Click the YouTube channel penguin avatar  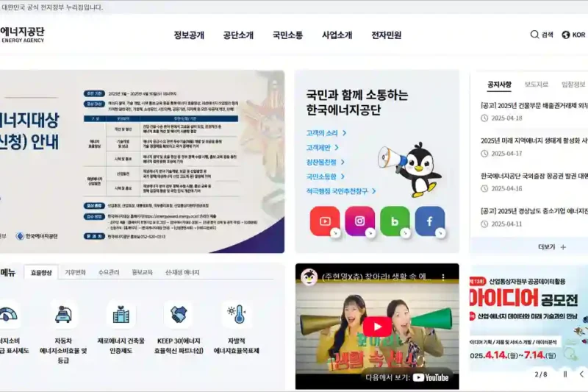[x=309, y=277]
